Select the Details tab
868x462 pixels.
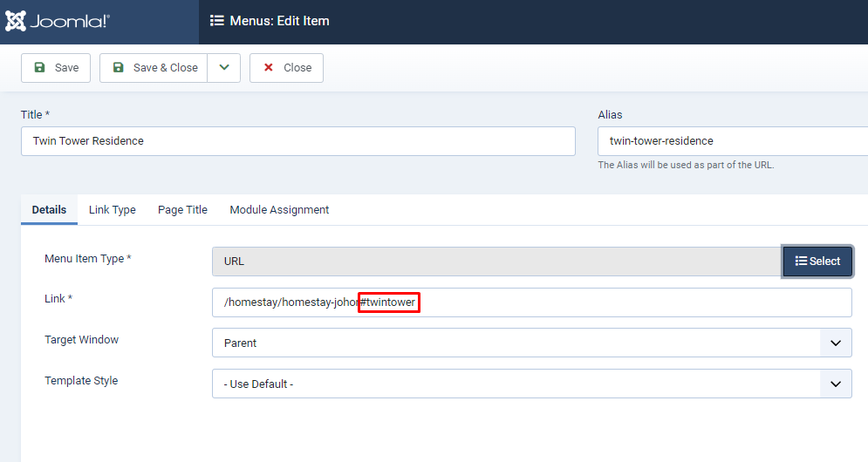click(x=49, y=210)
